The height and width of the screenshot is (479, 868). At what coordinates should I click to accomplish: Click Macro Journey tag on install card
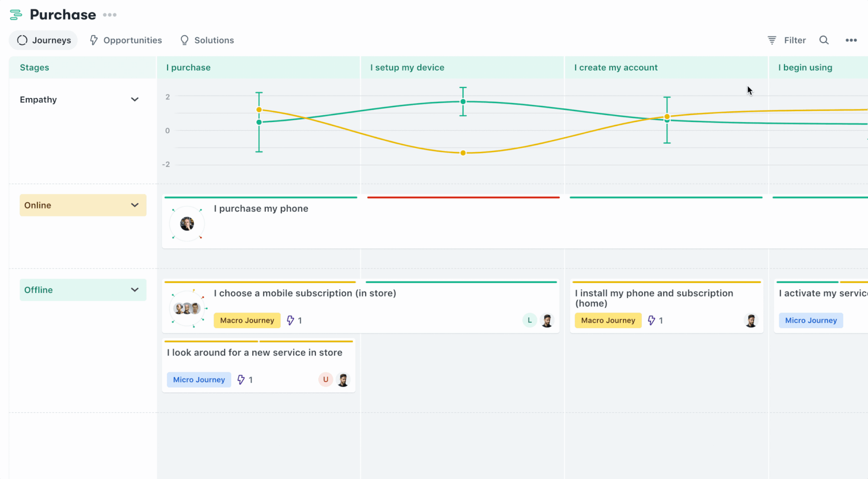[x=608, y=320]
